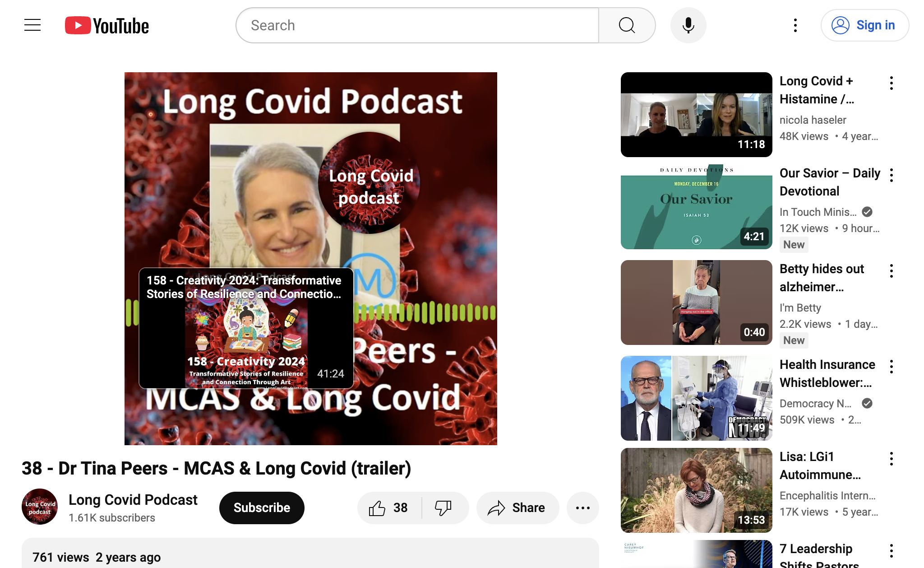
Task: Click Encephalitis International channel name
Action: tap(827, 496)
